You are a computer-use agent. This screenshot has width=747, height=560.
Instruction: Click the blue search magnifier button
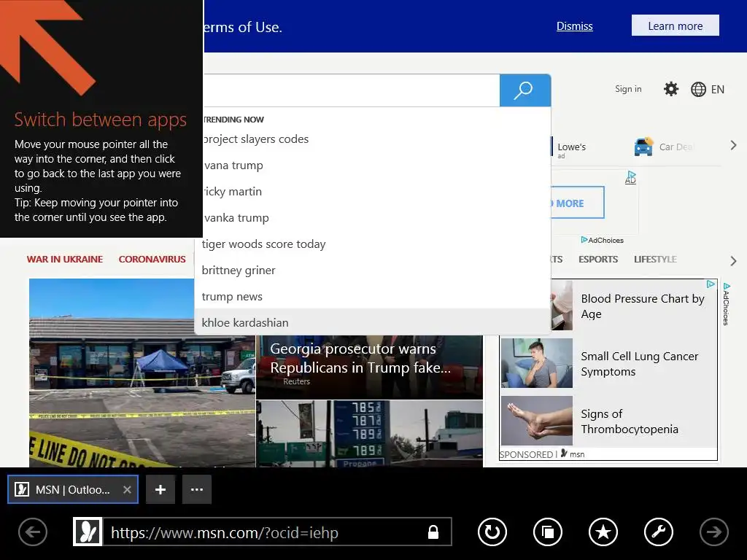coord(525,90)
